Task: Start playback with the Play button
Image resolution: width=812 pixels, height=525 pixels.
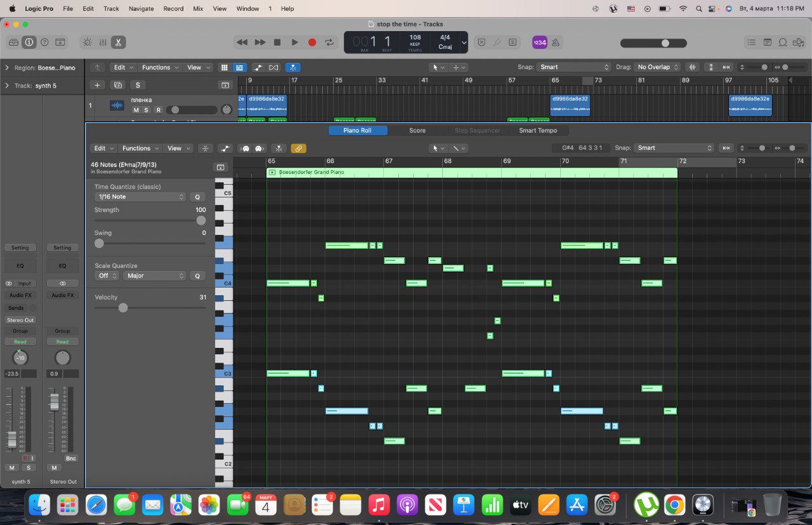Action: pyautogui.click(x=294, y=43)
